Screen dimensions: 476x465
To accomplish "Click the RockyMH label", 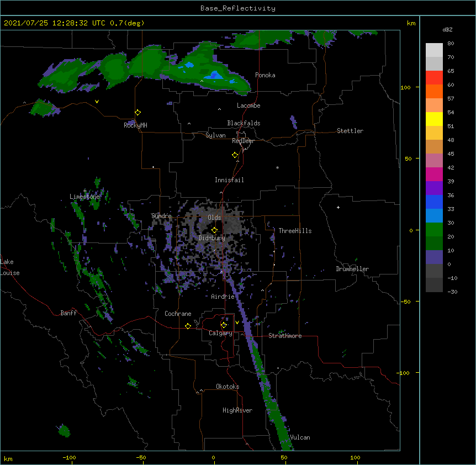I will tap(135, 125).
